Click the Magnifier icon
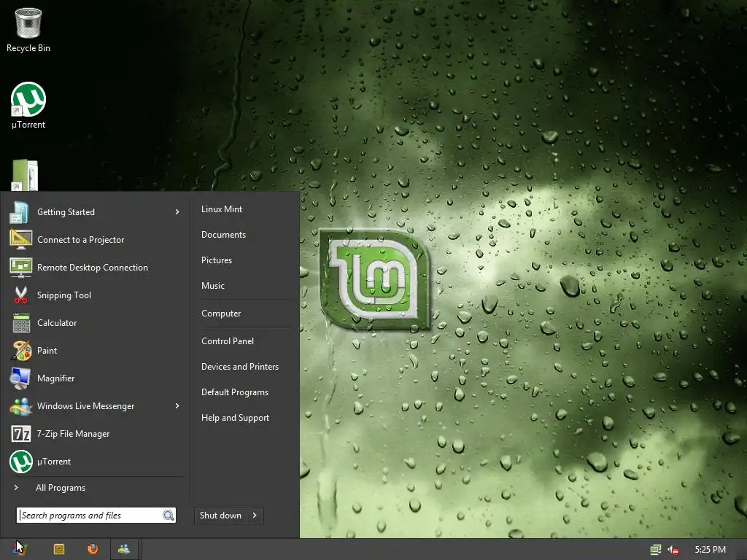Image resolution: width=747 pixels, height=560 pixels. (x=20, y=378)
